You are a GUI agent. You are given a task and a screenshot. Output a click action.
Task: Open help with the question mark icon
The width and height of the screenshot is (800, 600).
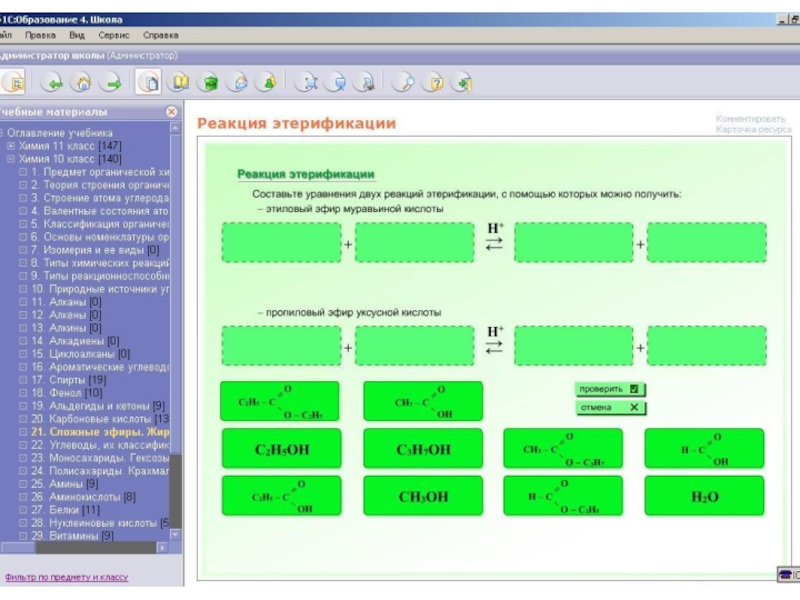(x=433, y=82)
